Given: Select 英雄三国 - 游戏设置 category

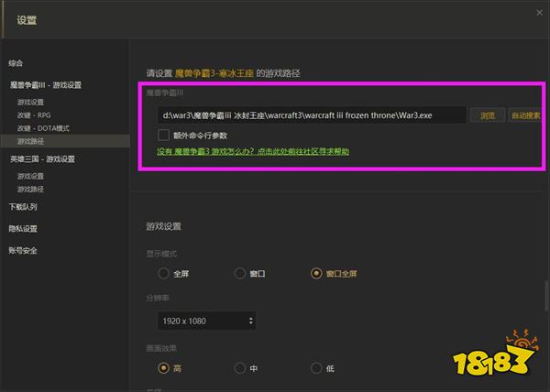Looking at the screenshot, I should pos(42,159).
